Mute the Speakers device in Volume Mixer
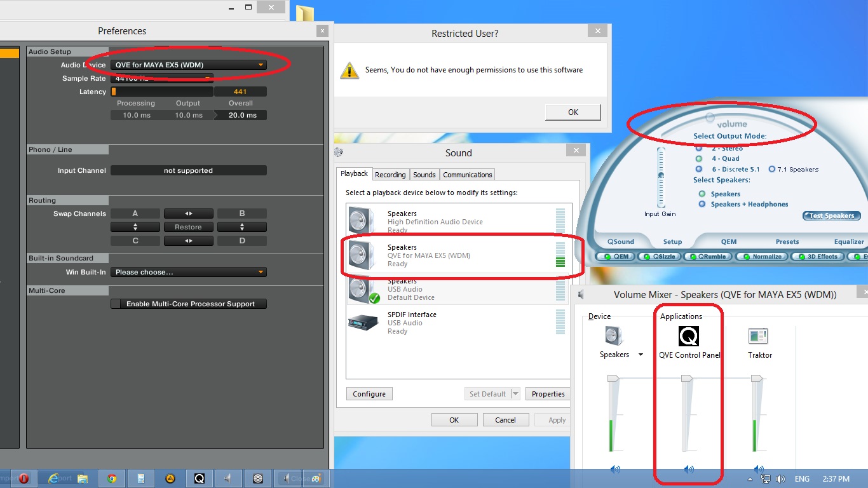 tap(615, 470)
